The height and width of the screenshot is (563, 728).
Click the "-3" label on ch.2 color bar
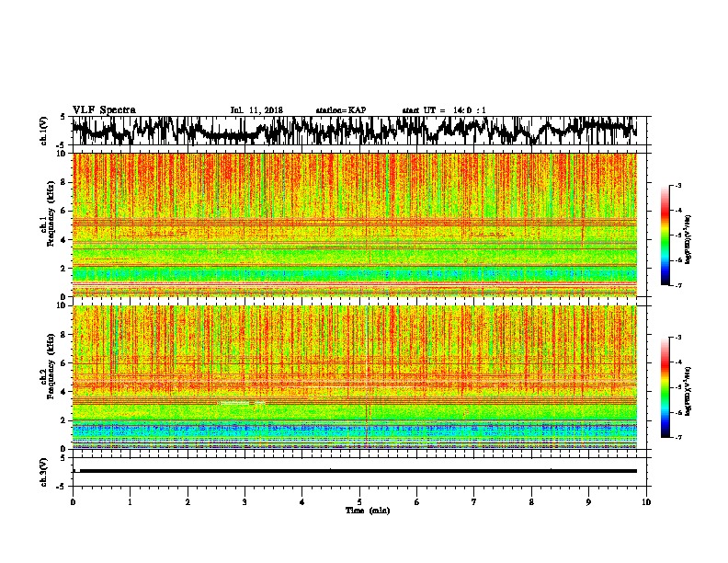coord(678,338)
